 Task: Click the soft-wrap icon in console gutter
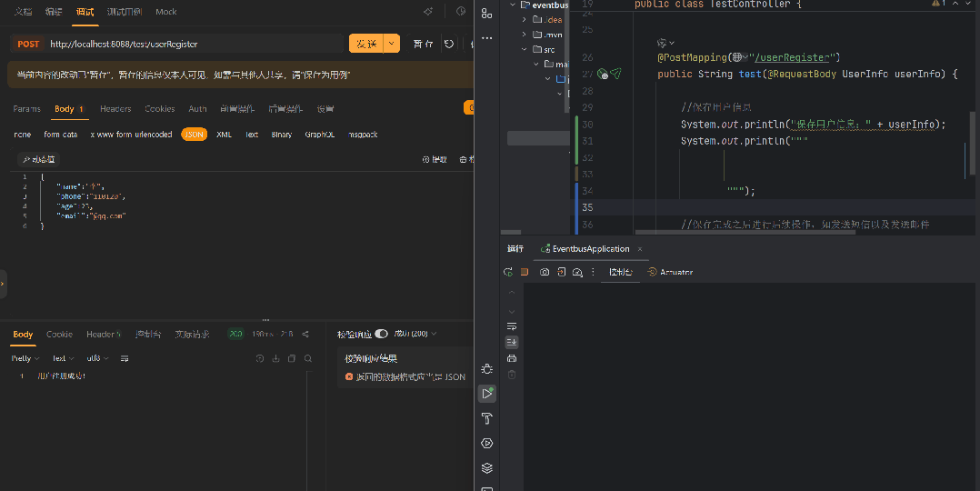[x=512, y=326]
